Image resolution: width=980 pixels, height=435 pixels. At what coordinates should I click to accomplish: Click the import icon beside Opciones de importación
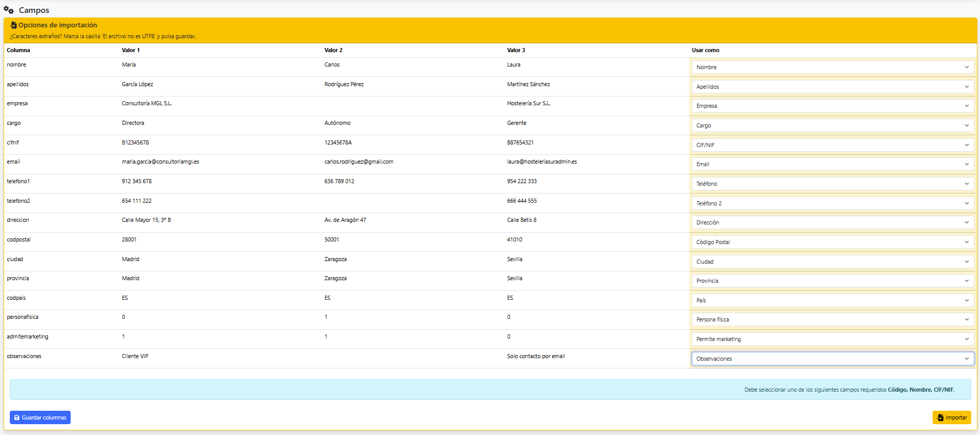(x=13, y=25)
